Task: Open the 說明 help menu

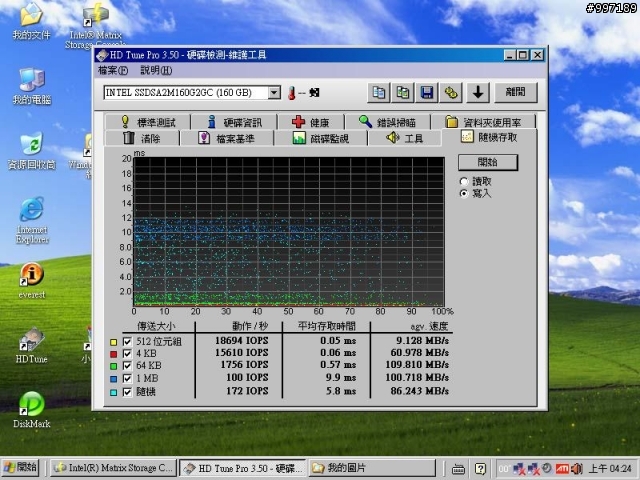Action: (156, 71)
